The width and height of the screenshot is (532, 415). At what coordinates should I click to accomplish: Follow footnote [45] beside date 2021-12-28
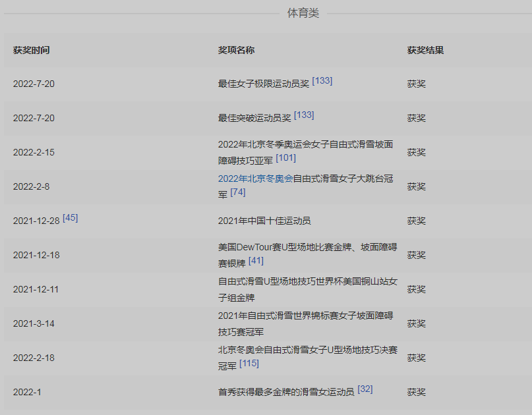tap(70, 218)
